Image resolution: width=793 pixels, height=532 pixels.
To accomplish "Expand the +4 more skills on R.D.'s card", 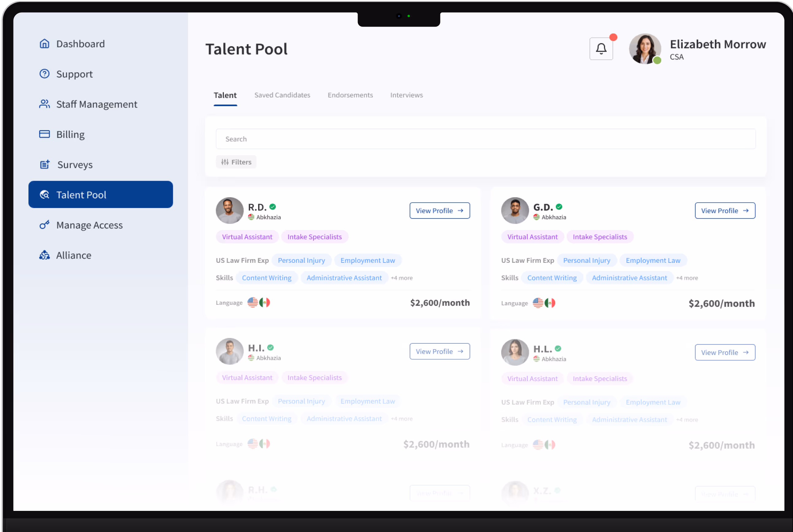I will [x=402, y=277].
